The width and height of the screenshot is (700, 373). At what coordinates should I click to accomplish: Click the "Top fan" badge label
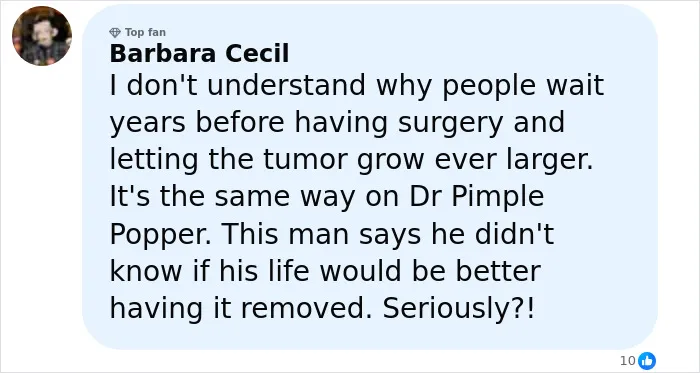click(x=145, y=33)
